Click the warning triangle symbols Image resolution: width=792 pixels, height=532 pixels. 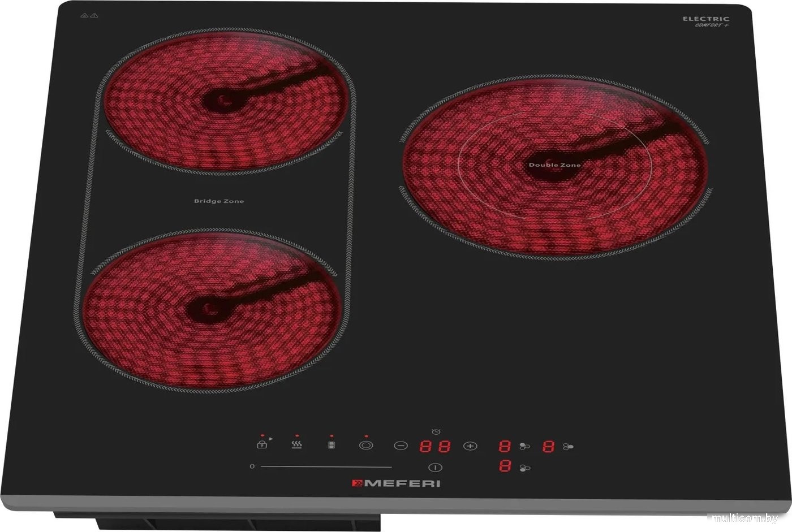pyautogui.click(x=90, y=16)
